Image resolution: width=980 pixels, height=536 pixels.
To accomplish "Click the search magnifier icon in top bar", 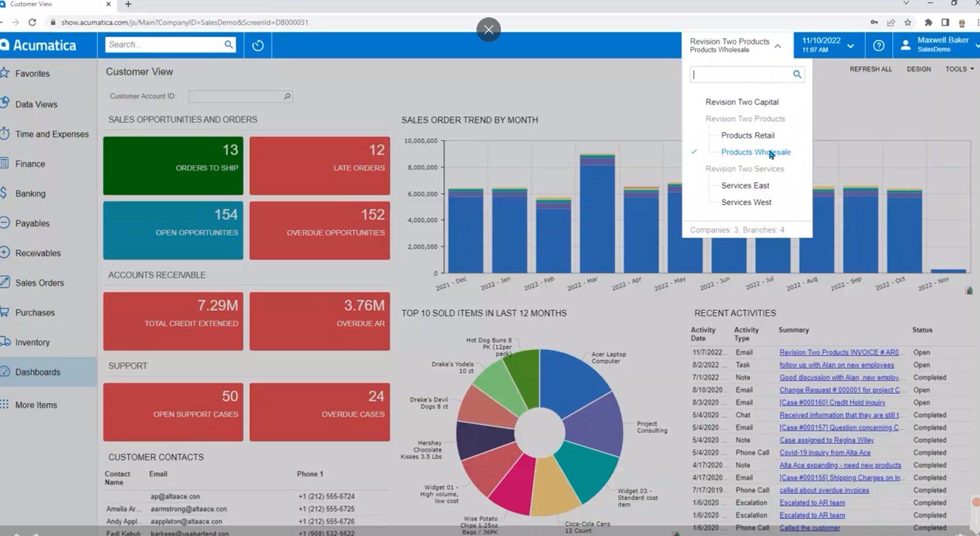I will (x=228, y=45).
